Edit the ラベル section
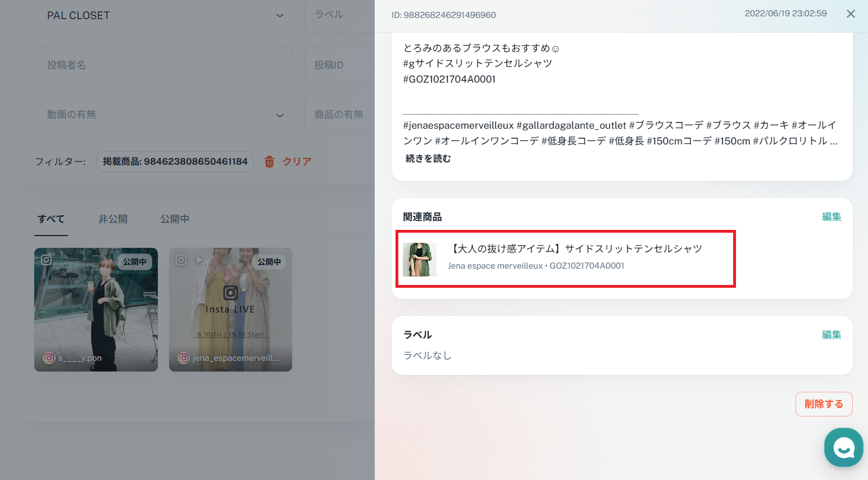 (831, 335)
